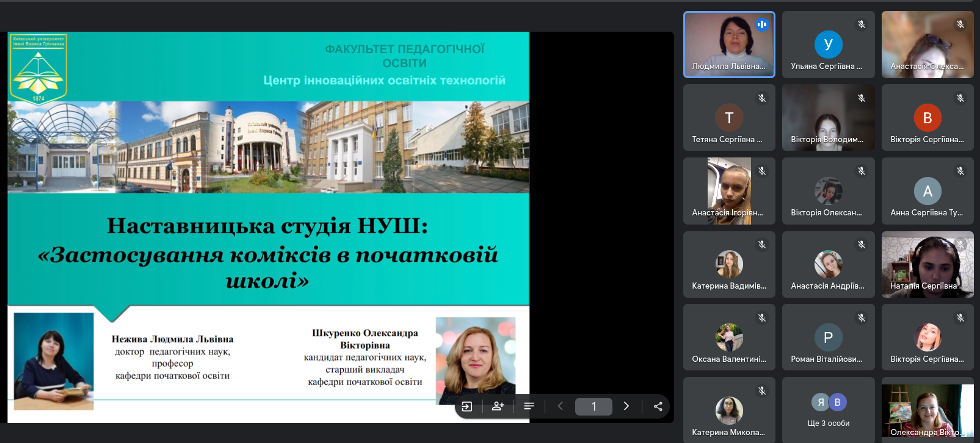Image resolution: width=980 pixels, height=443 pixels.
Task: Open speaker notes lines icon
Action: (529, 406)
